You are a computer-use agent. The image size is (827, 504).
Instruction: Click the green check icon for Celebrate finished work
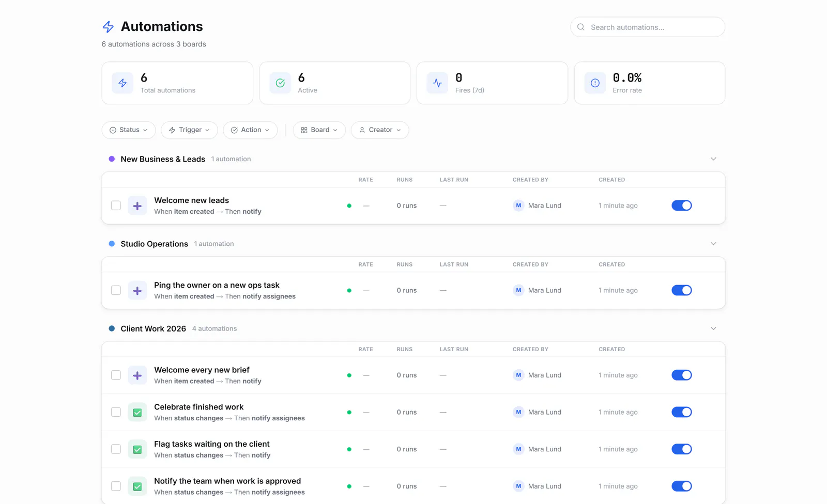pos(137,412)
